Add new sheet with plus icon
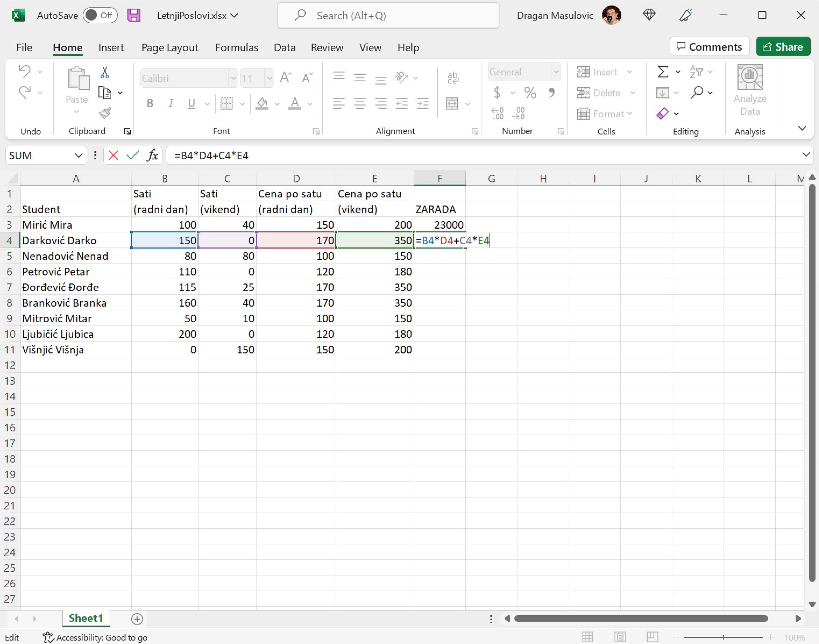Viewport: 819px width, 644px height. [137, 619]
